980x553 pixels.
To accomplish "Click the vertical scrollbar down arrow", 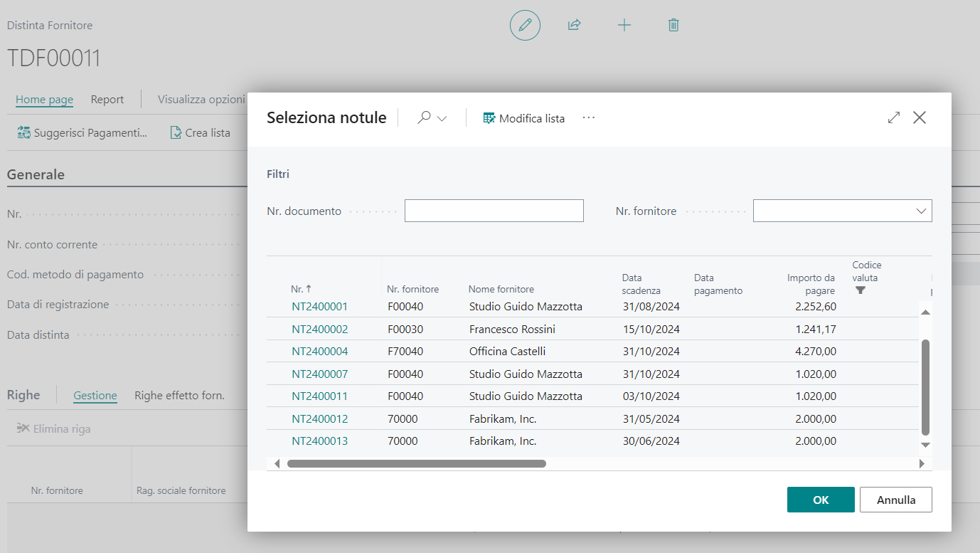I will pos(925,445).
